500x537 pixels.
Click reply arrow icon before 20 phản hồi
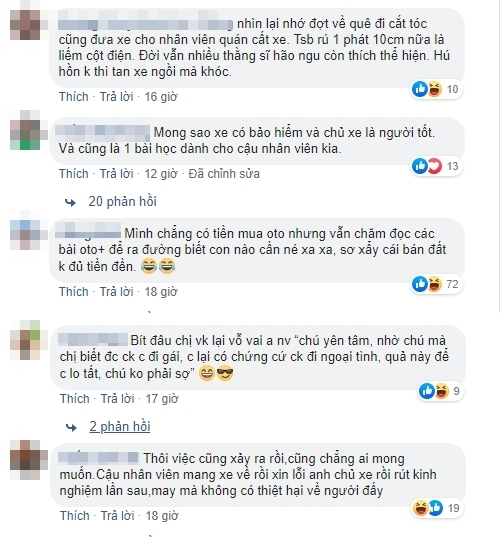[x=71, y=202]
